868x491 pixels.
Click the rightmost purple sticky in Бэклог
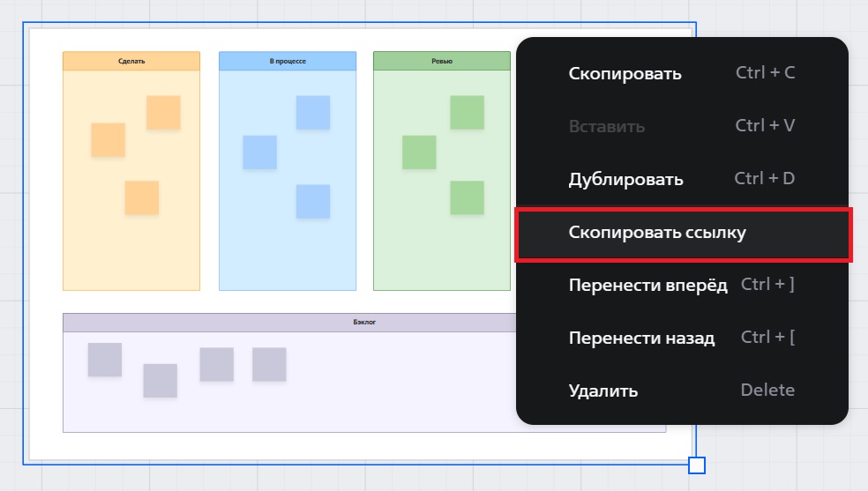tap(269, 364)
